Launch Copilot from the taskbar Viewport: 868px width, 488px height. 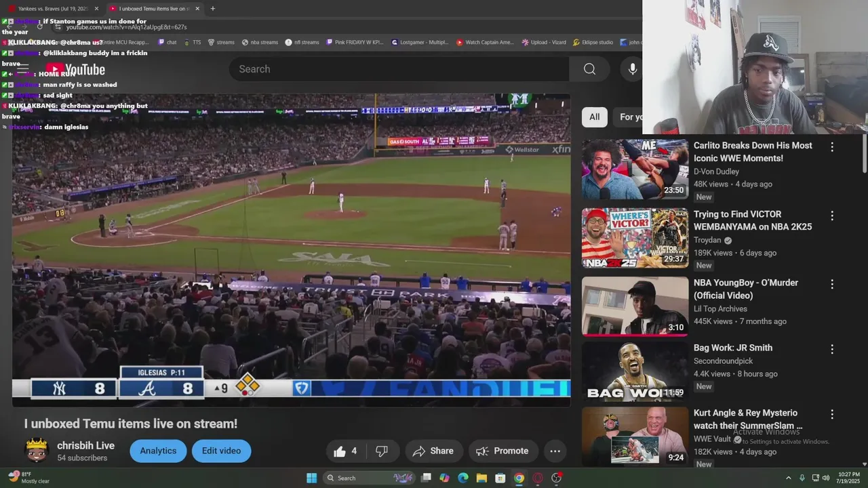pyautogui.click(x=444, y=478)
